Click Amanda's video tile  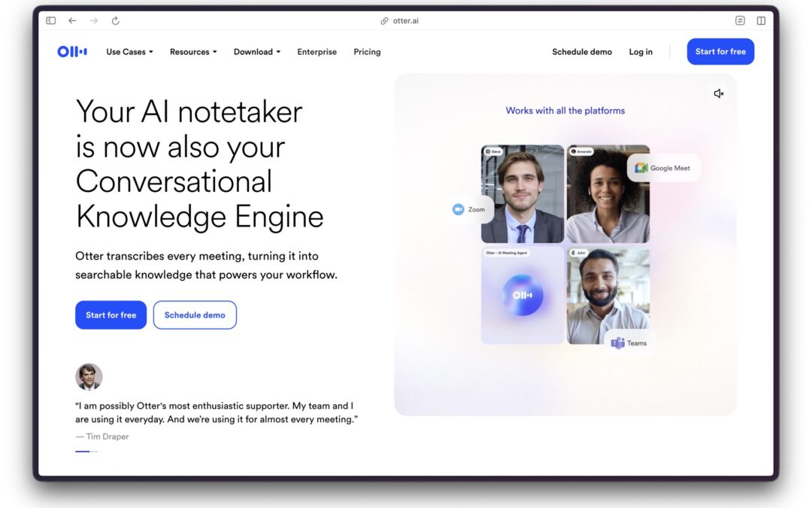[608, 194]
